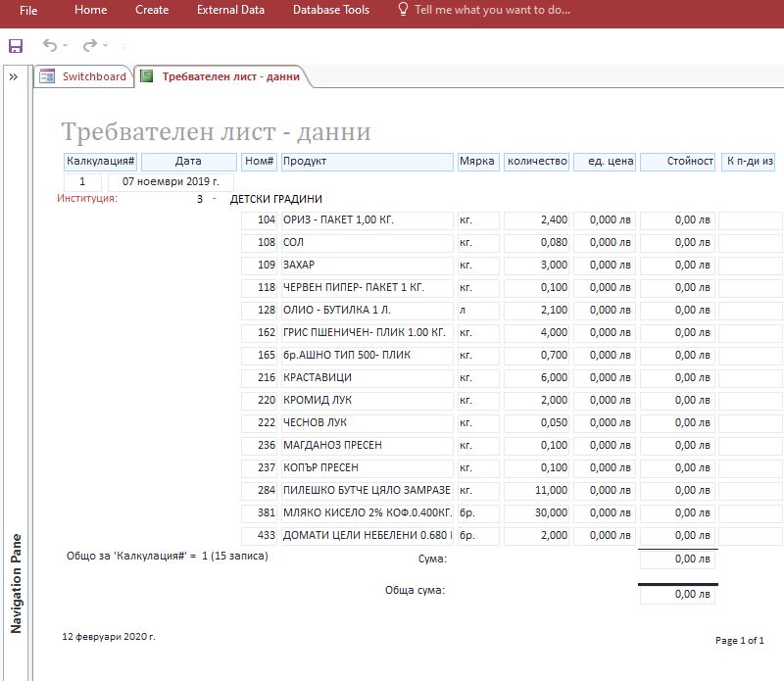Viewport: 784px width, 681px height.
Task: Click the report title 'Требвателен лист - данни'
Action: [x=216, y=132]
